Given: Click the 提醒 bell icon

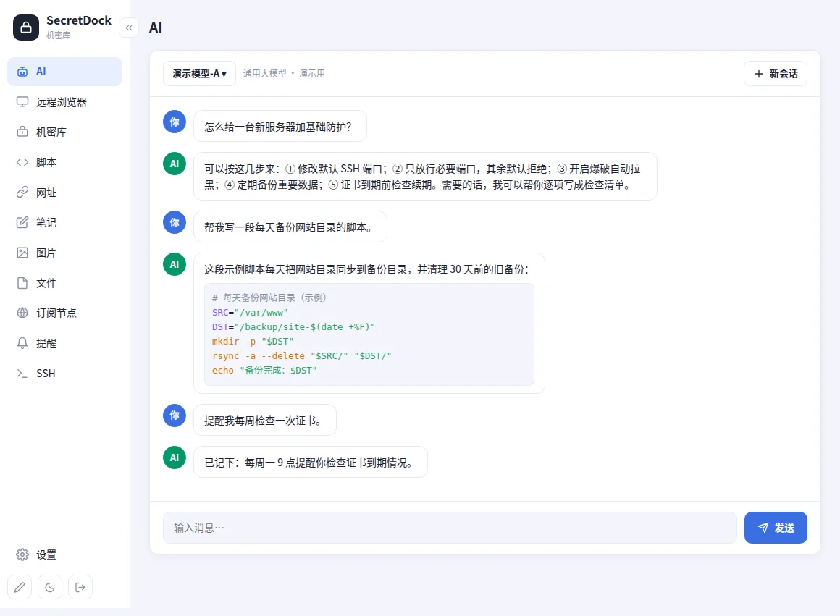Looking at the screenshot, I should [x=22, y=343].
